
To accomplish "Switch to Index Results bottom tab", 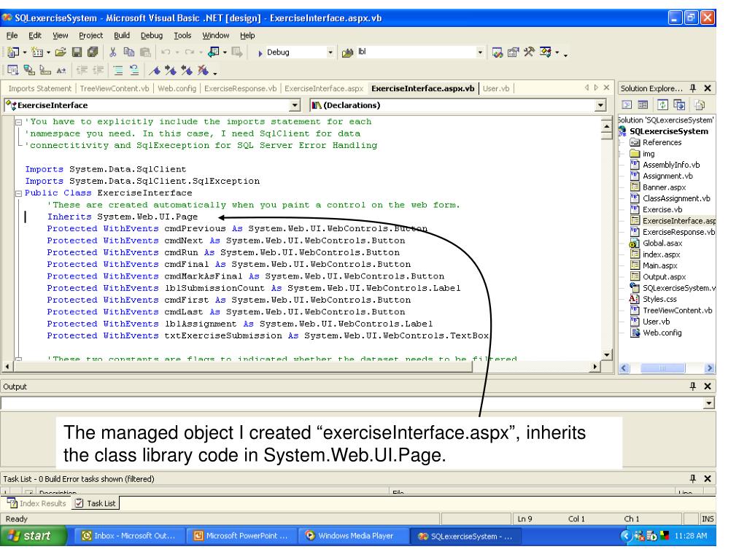I will 37,503.
